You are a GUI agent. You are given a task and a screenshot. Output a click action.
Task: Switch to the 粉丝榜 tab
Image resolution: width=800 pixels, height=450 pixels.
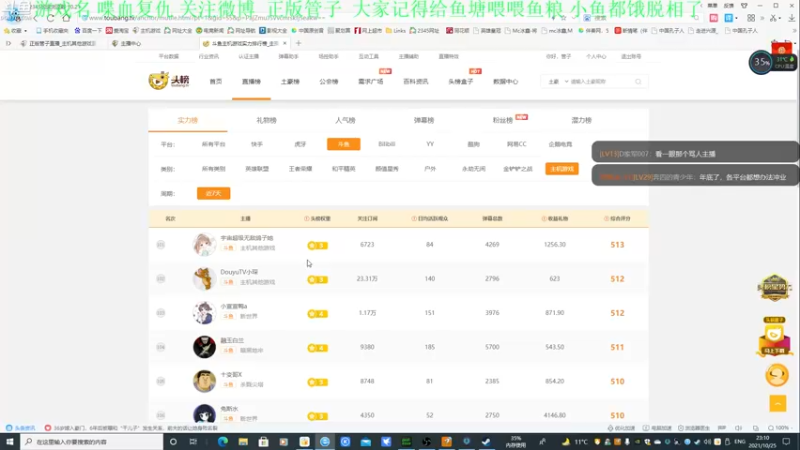(x=503, y=120)
